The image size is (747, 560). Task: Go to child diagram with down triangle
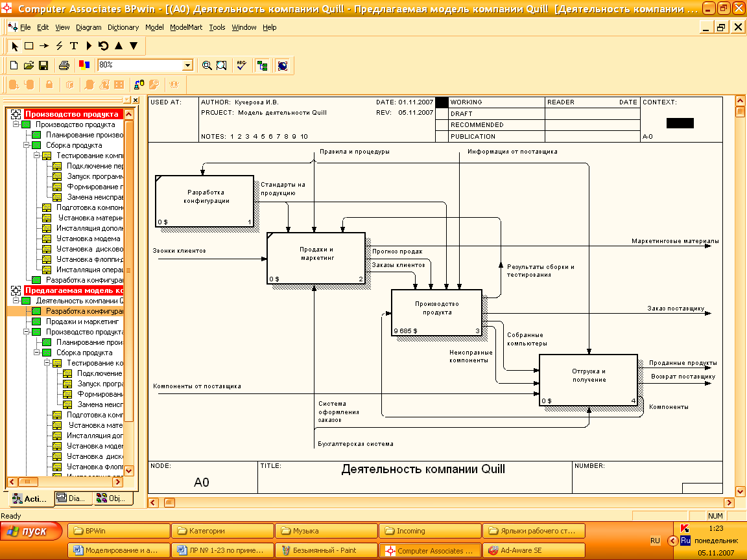tap(134, 46)
